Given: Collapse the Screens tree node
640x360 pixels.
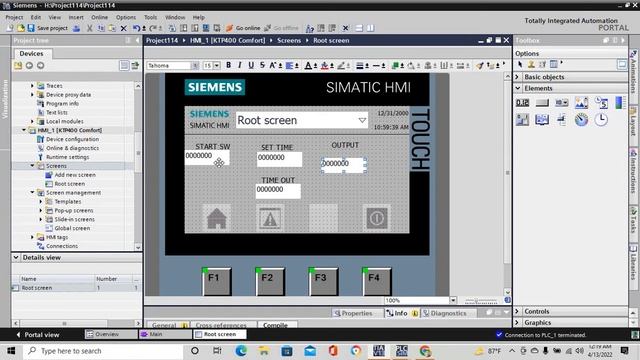Looking at the screenshot, I should tap(32, 166).
